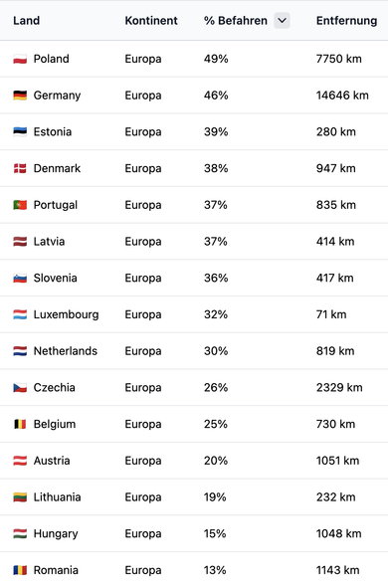Open the Luxembourg country row
The width and height of the screenshot is (388, 588).
[x=194, y=314]
